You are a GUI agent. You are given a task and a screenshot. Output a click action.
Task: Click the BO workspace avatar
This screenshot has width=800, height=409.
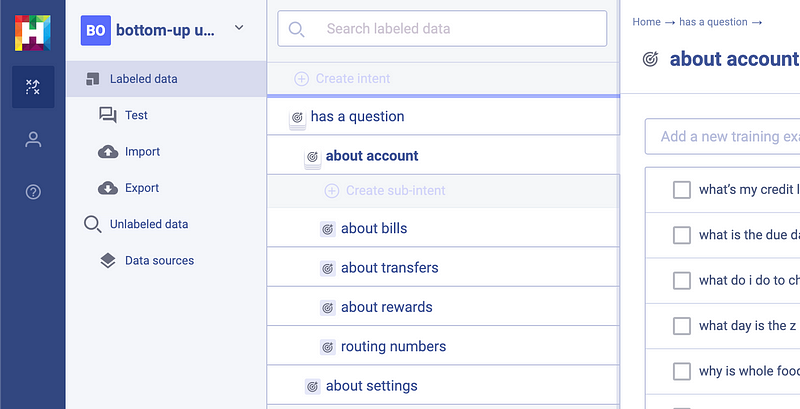[x=96, y=30]
